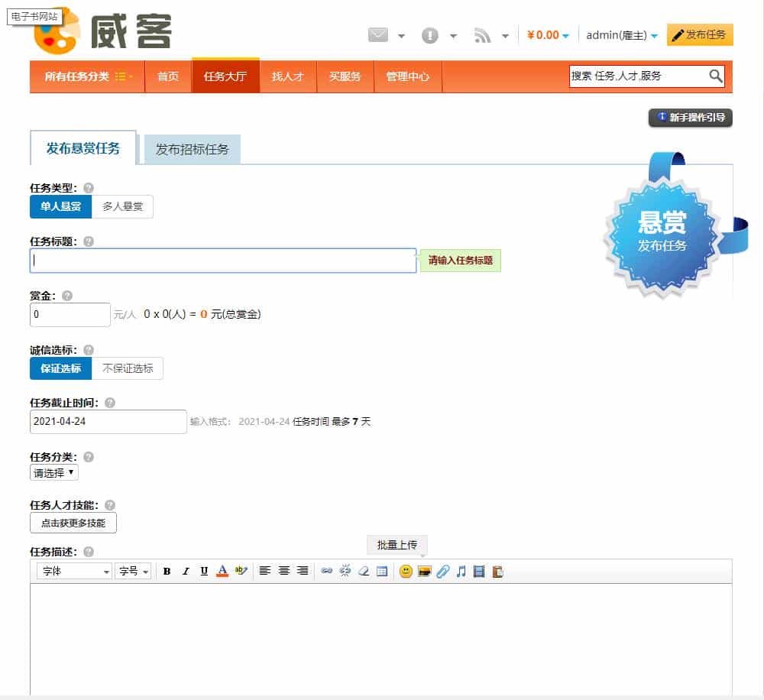Apply bold formatting in the editor
This screenshot has width=764, height=700.
(x=167, y=572)
